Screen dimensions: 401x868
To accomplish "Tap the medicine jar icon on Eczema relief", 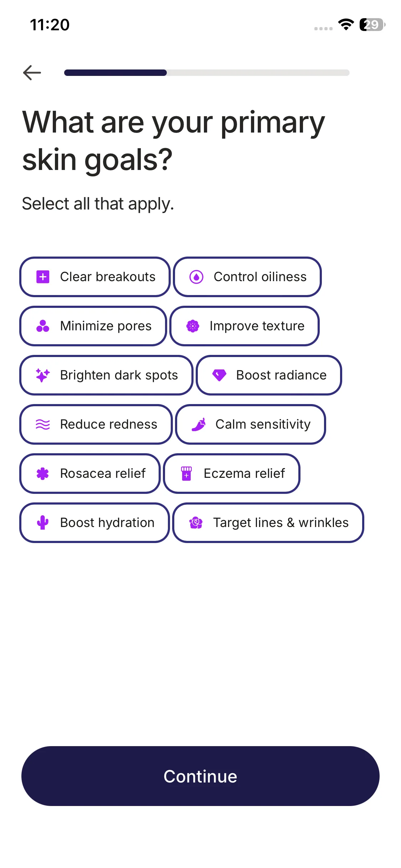I will click(x=186, y=474).
